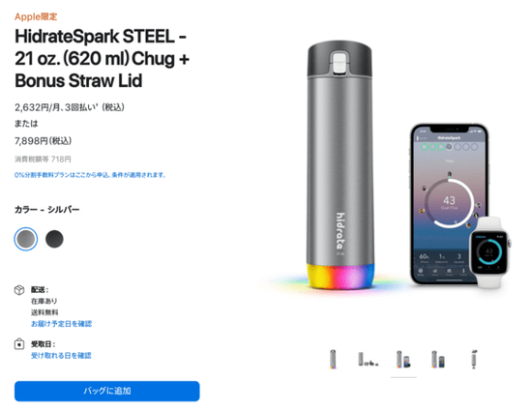Viewport: 532px width, 411px height.
Task: Choose the black color swatch
Action: 54,239
